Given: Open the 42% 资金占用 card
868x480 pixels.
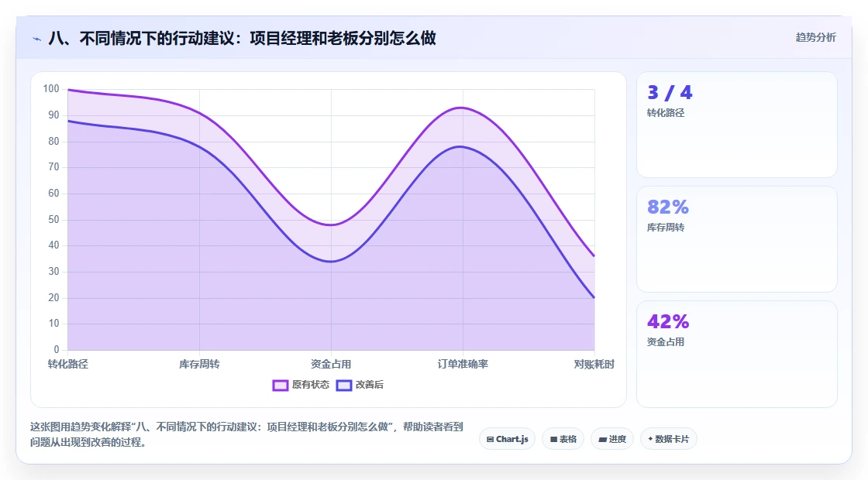Looking at the screenshot, I should click(737, 354).
